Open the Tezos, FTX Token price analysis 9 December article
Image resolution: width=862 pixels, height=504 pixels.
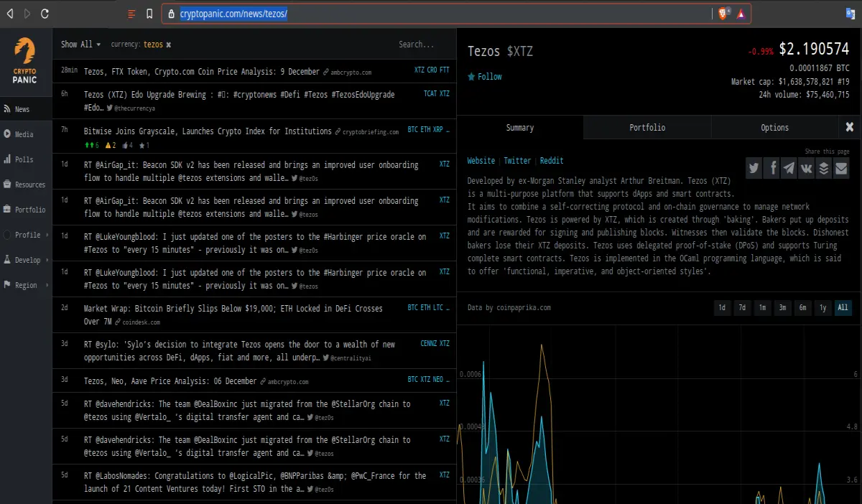click(x=202, y=72)
